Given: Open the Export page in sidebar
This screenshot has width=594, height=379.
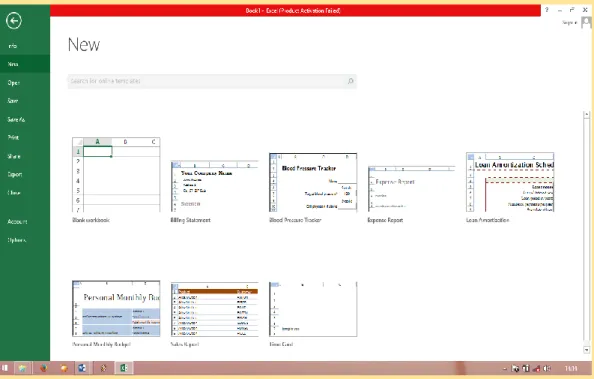Looking at the screenshot, I should (x=15, y=174).
